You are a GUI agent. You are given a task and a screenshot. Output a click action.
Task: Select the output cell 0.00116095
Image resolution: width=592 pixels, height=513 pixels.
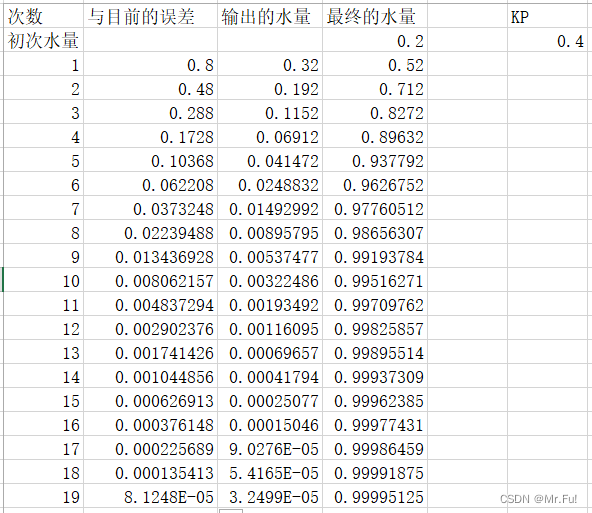coord(270,328)
